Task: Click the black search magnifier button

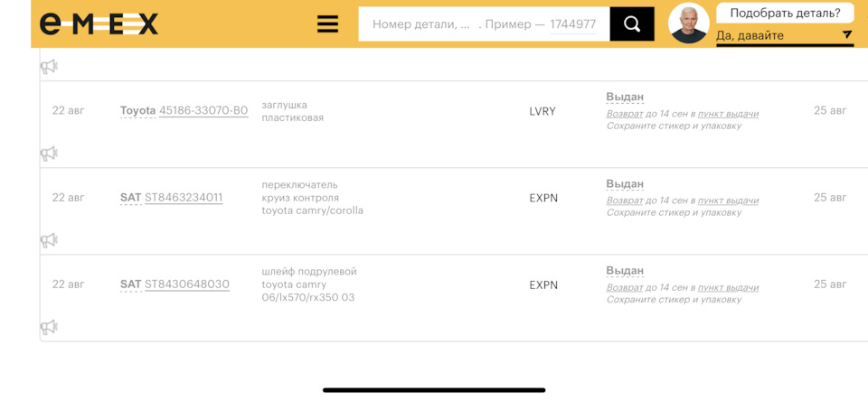Action: click(632, 23)
